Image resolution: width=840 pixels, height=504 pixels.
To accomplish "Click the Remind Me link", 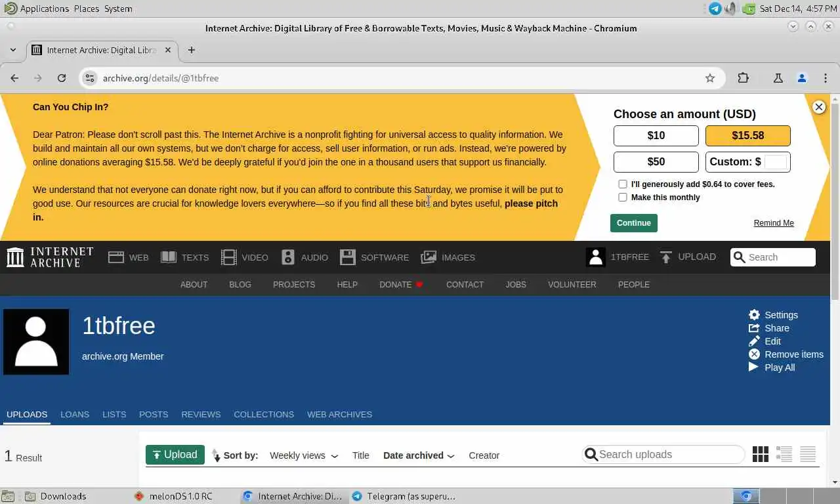I will [774, 223].
